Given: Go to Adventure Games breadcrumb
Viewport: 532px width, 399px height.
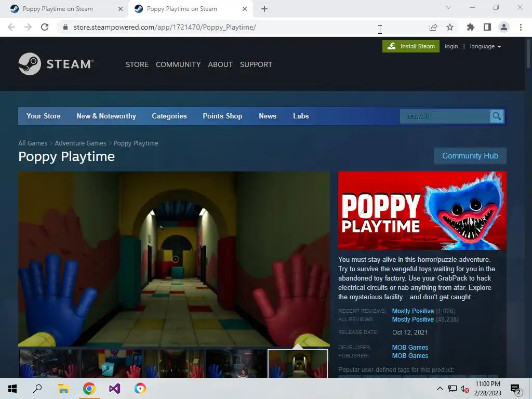Looking at the screenshot, I should [81, 143].
